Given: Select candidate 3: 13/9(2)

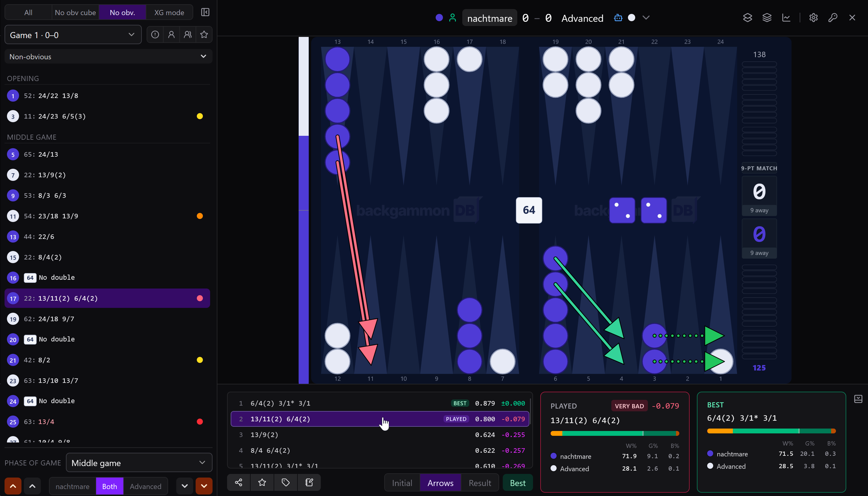Looking at the screenshot, I should (380, 435).
